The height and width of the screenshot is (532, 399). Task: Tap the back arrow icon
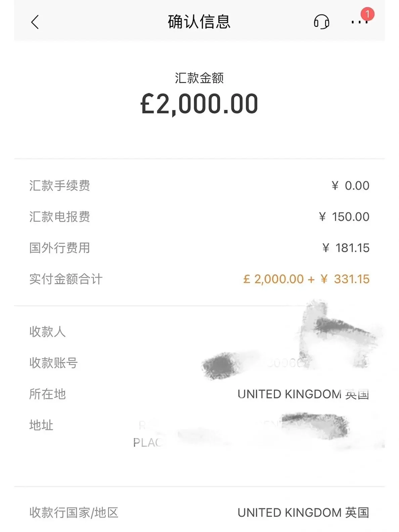[x=35, y=22]
